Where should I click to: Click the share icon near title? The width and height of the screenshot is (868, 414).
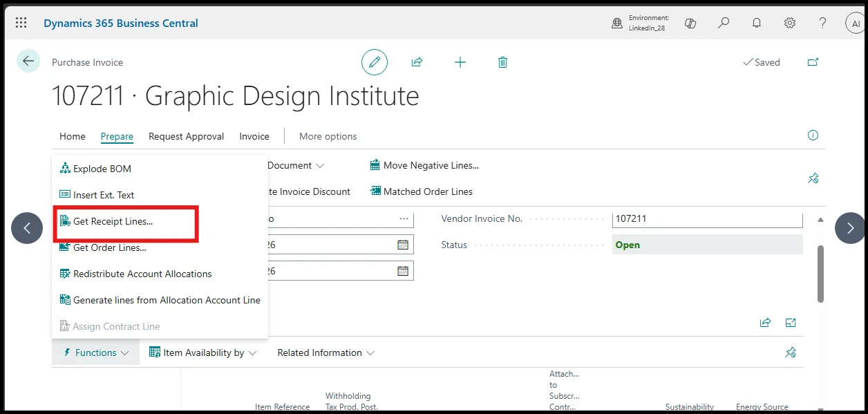coord(417,62)
